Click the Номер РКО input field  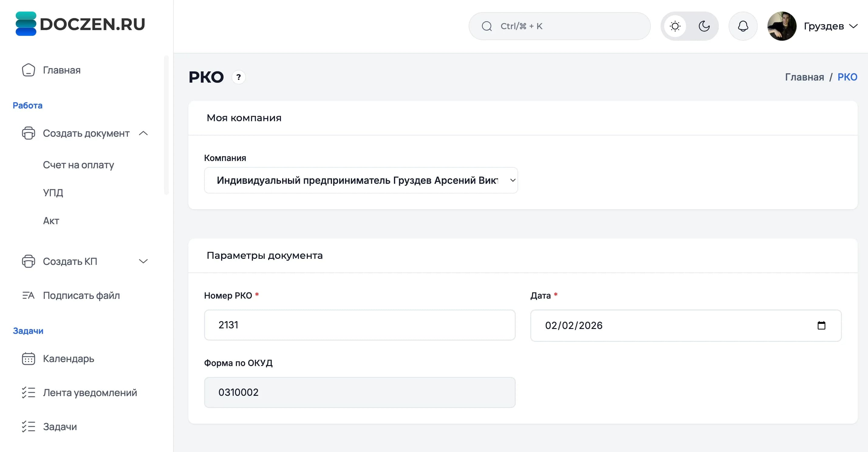tap(360, 325)
